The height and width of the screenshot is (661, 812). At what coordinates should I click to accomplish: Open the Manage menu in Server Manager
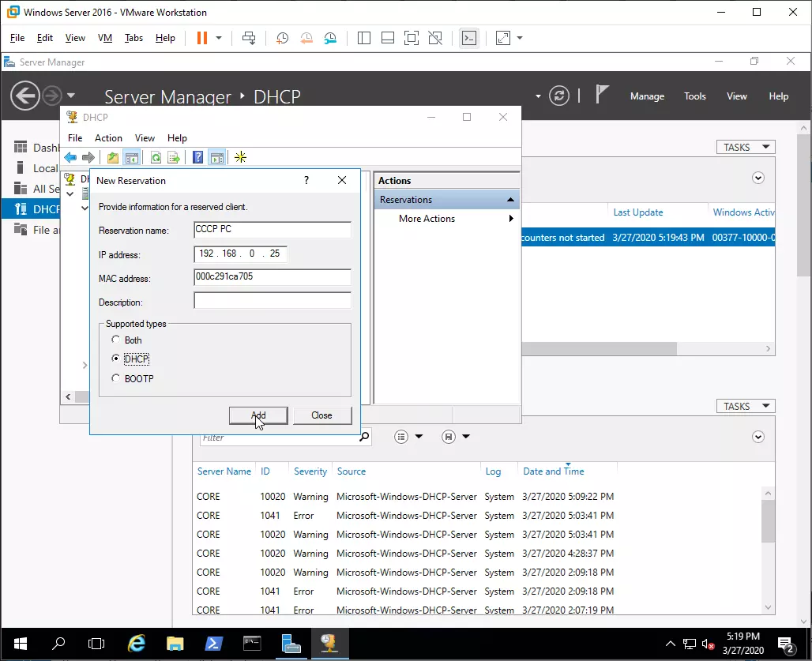coord(647,96)
